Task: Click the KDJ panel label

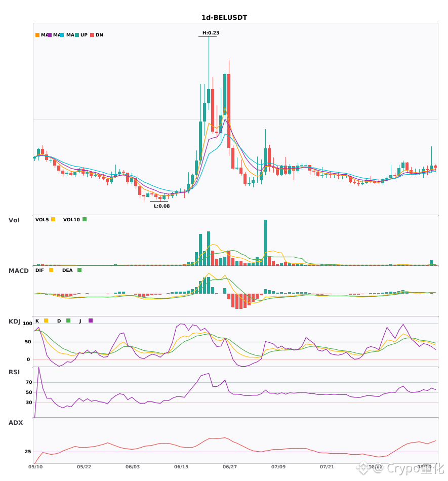Action: click(14, 322)
